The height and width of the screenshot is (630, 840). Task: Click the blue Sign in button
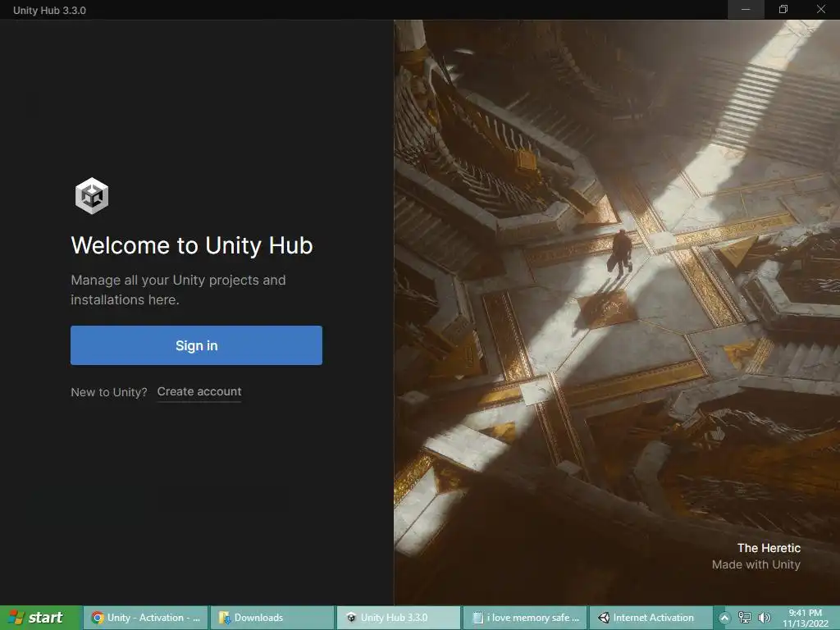click(x=196, y=345)
